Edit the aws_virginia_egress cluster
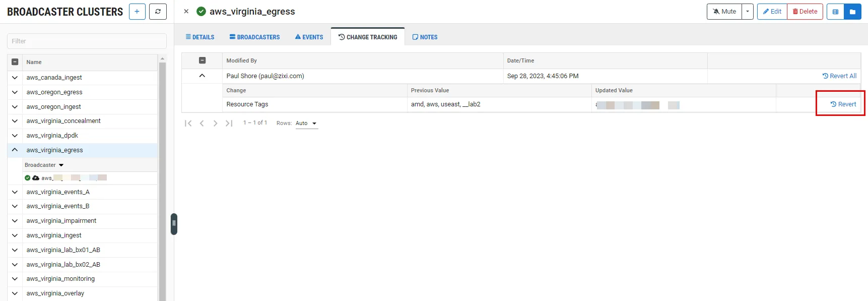 (x=772, y=12)
